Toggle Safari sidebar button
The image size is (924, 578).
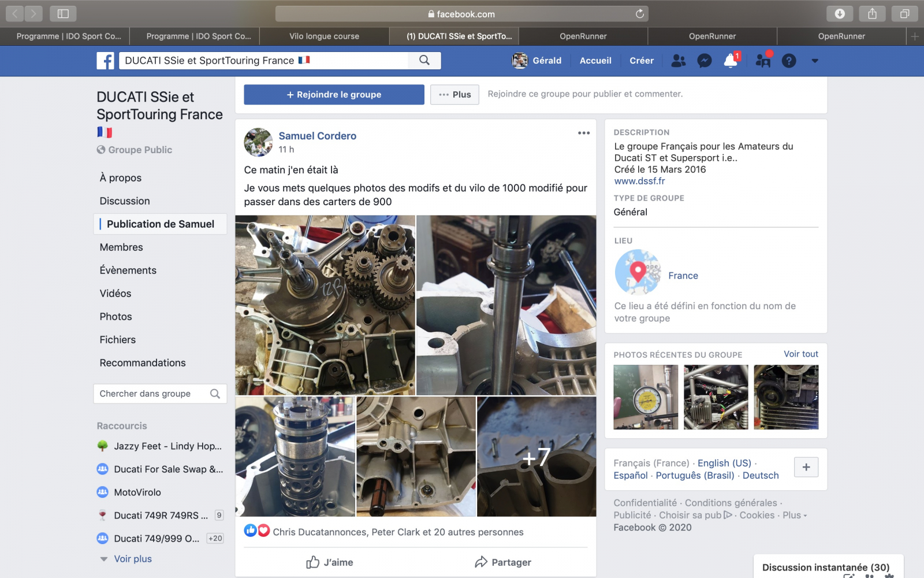[x=63, y=13]
